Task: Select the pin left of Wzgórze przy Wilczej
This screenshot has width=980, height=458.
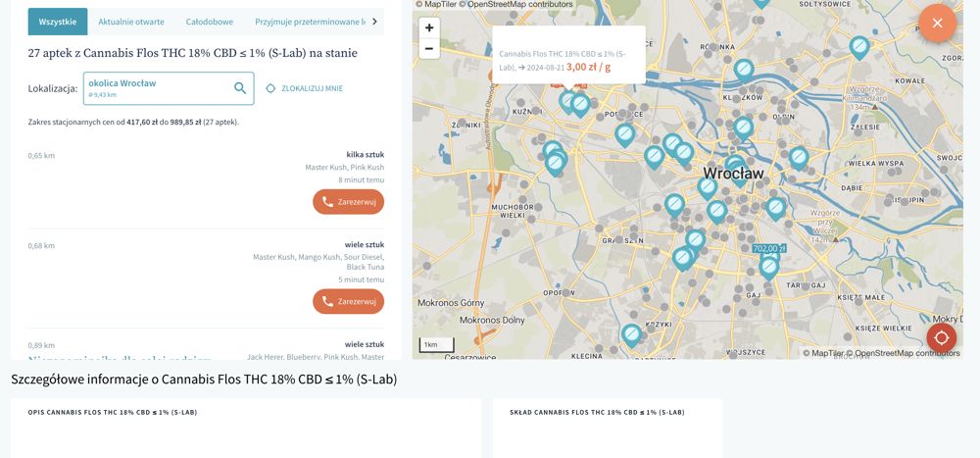Action: (775, 208)
